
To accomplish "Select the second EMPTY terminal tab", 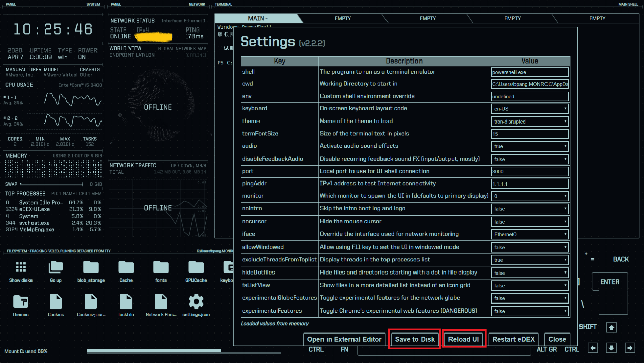I will (428, 18).
